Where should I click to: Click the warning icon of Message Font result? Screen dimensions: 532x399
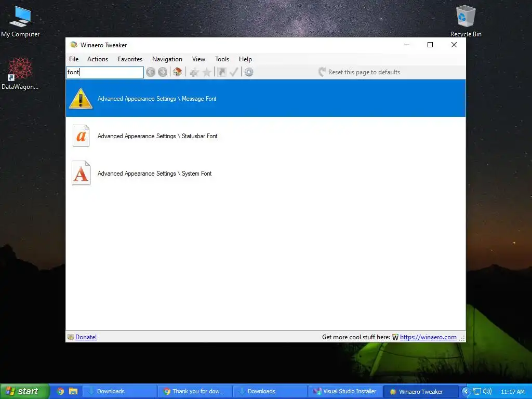pos(81,99)
